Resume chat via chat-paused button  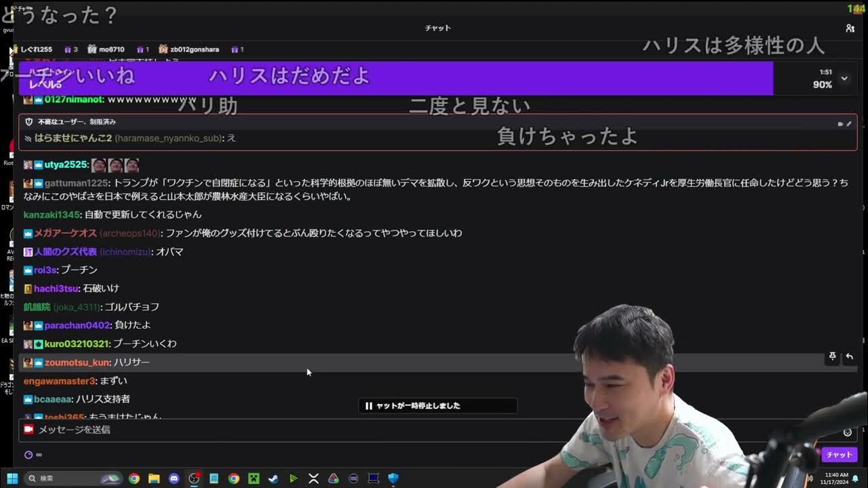coord(437,406)
